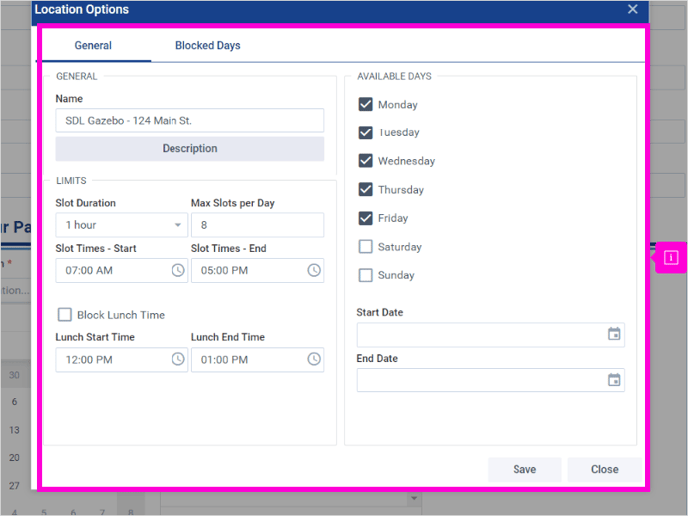Uncheck the Friday checkbox

[366, 218]
